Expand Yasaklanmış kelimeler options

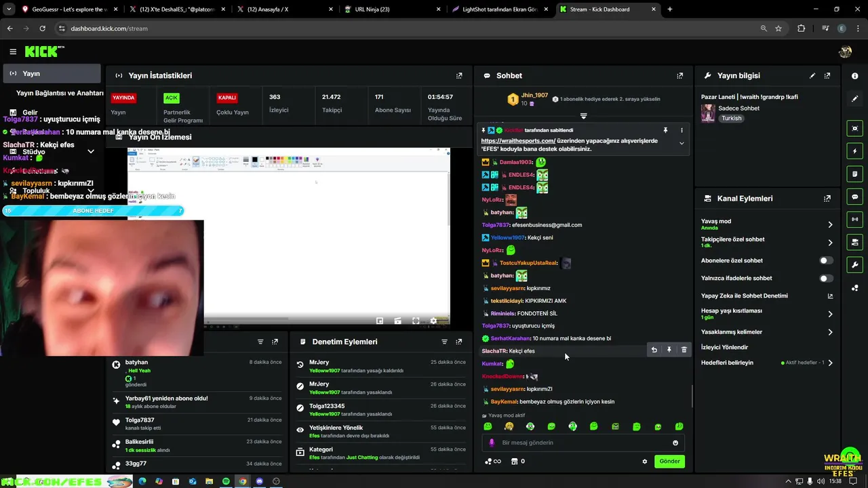(x=830, y=332)
